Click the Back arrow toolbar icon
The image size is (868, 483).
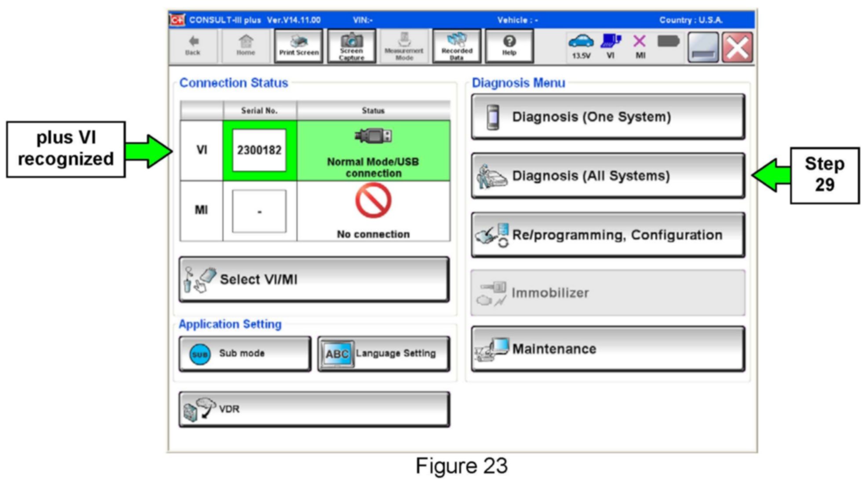coord(193,46)
